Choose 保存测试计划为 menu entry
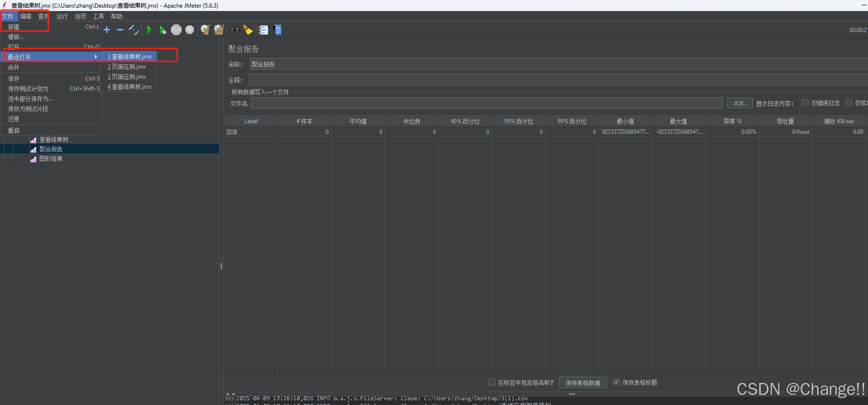This screenshot has height=405, width=868. [51, 89]
